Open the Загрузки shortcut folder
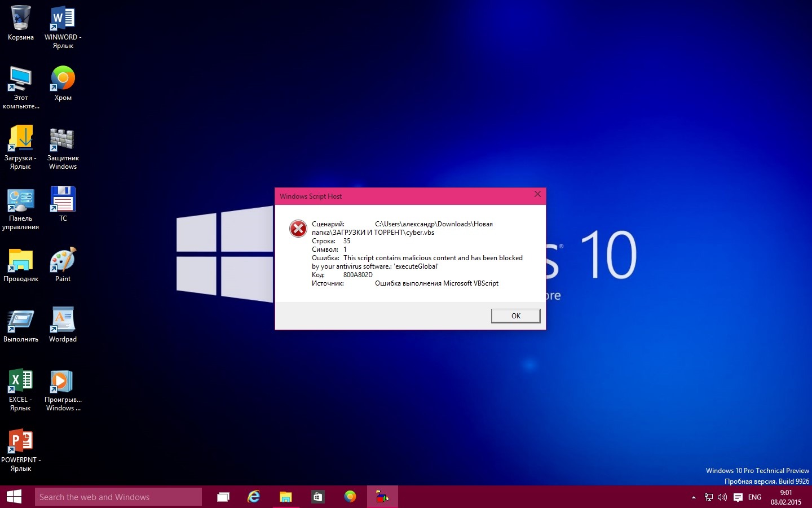Image resolution: width=812 pixels, height=508 pixels. coord(21,139)
